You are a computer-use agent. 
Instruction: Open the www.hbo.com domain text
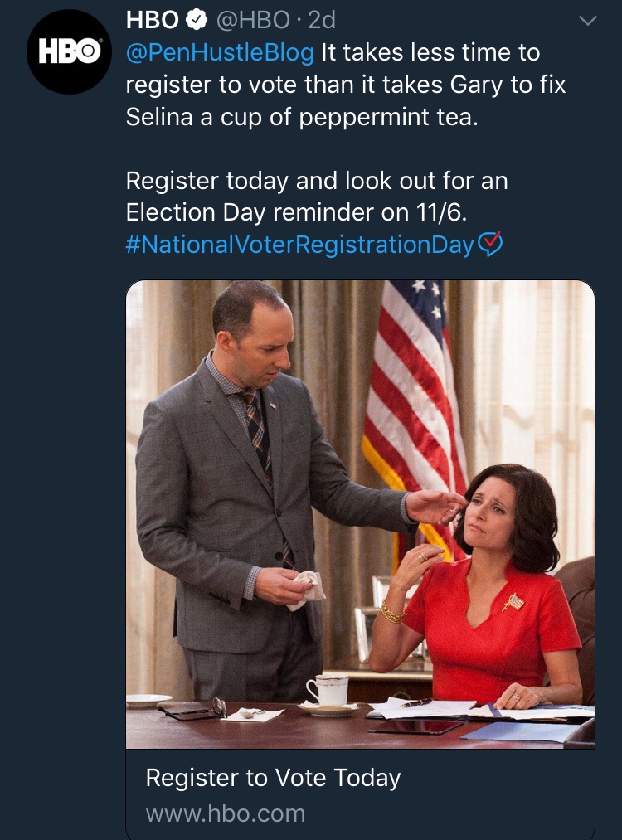click(226, 813)
